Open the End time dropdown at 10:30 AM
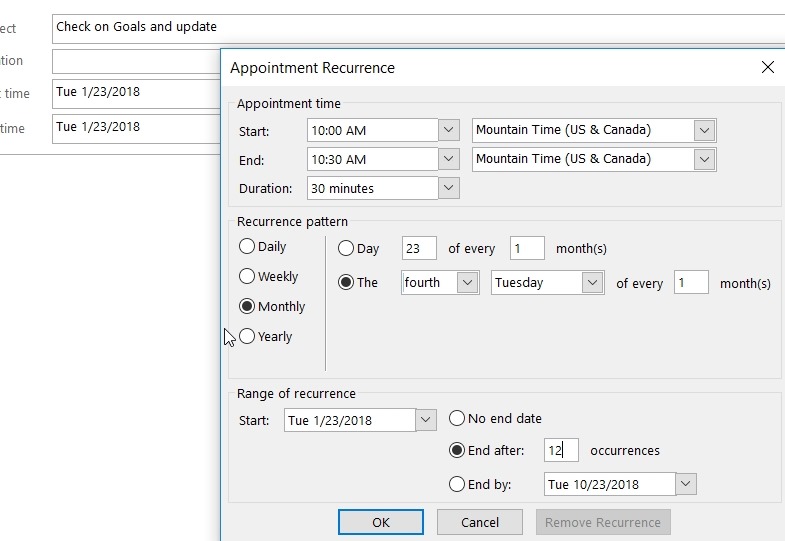Viewport: 785px width, 541px height. (x=449, y=159)
